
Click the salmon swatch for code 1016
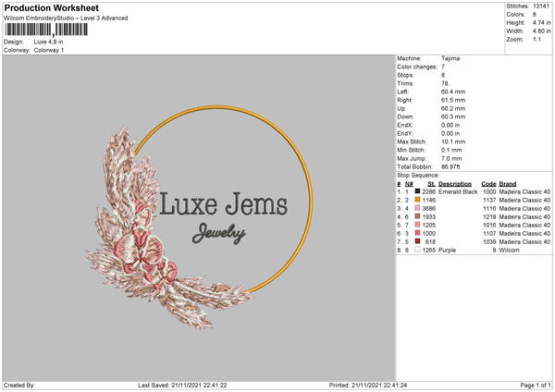point(418,225)
